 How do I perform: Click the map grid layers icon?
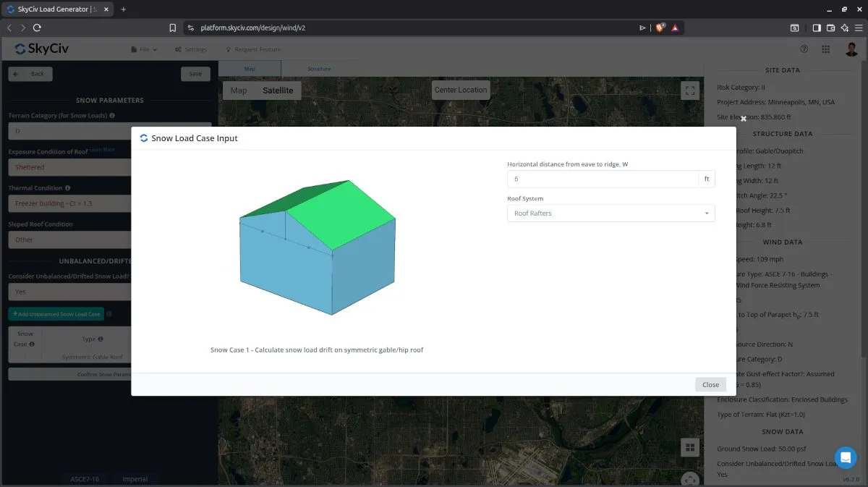click(689, 447)
